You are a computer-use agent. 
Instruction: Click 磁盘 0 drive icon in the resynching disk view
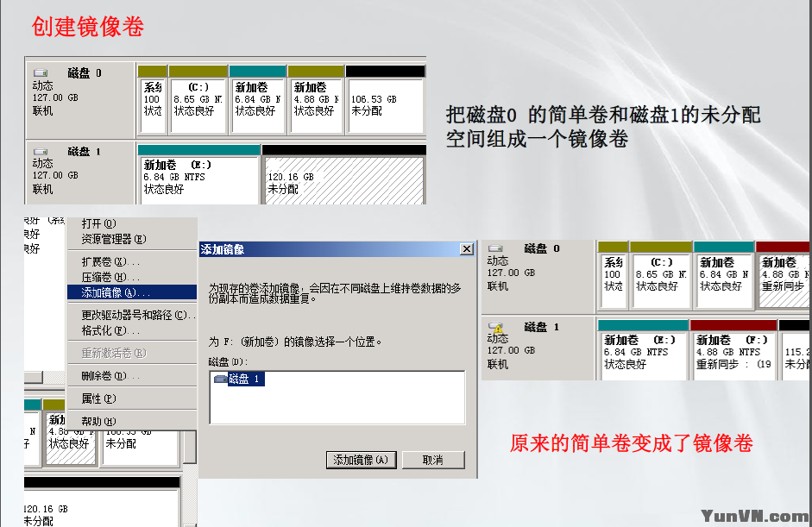click(x=495, y=248)
